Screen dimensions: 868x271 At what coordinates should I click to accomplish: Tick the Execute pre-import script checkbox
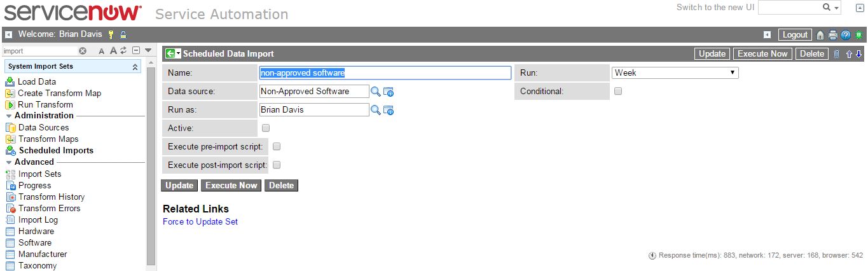coord(277,146)
